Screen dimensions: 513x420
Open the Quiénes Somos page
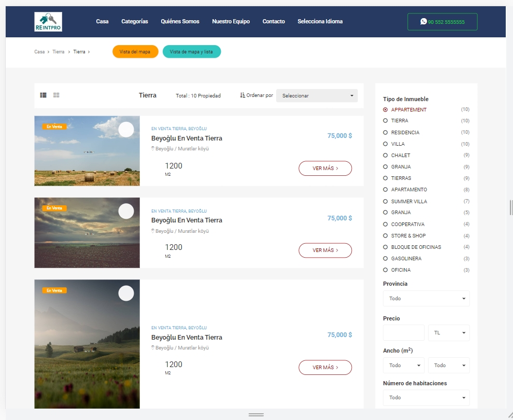pos(180,22)
